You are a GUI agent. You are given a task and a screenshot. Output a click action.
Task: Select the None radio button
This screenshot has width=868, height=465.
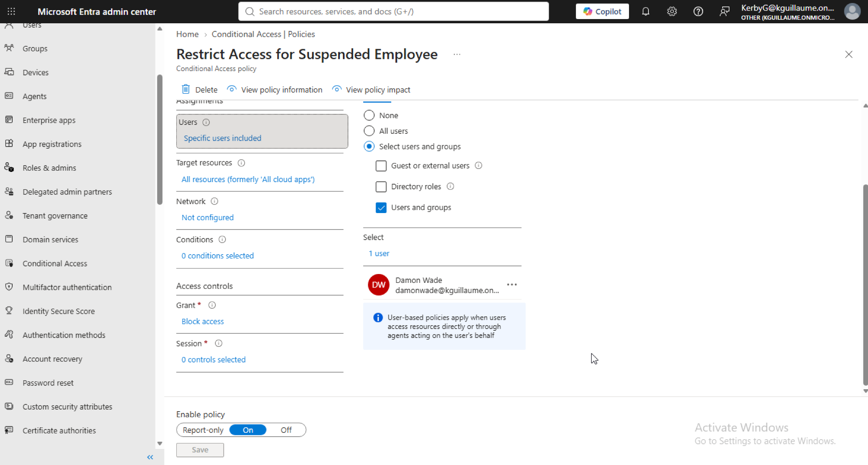tap(369, 115)
